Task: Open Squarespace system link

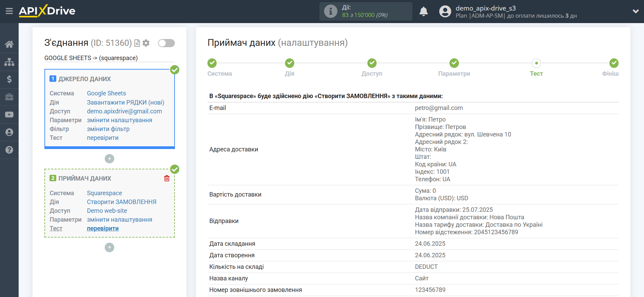Action: [104, 193]
